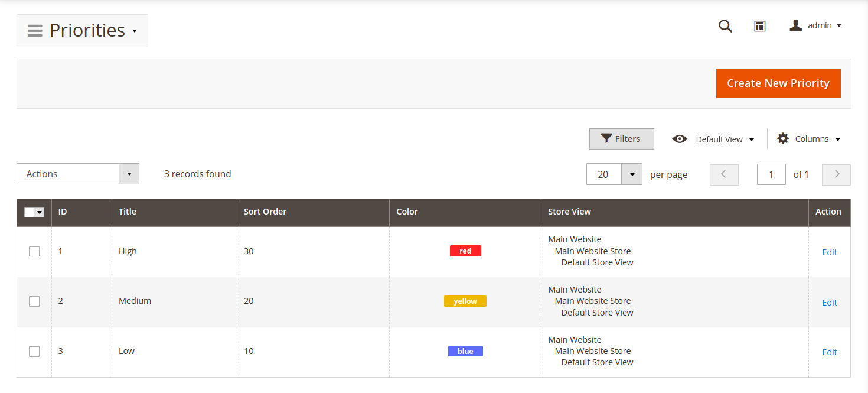Image resolution: width=868 pixels, height=393 pixels.
Task: Select the checkbox for High priority row
Action: [34, 252]
